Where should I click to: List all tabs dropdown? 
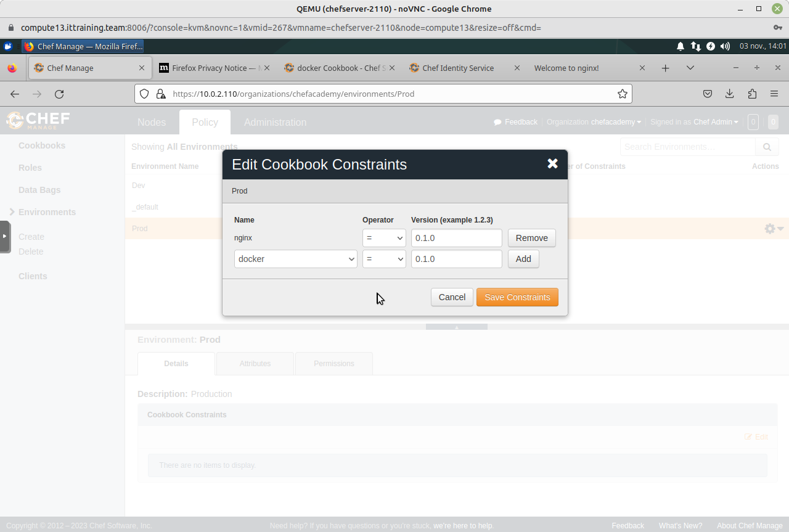coord(690,68)
